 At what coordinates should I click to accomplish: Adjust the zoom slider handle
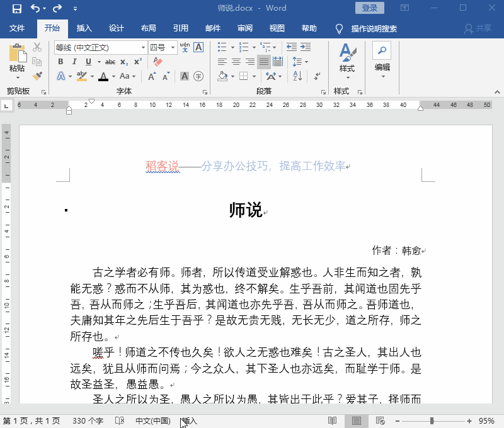432,421
